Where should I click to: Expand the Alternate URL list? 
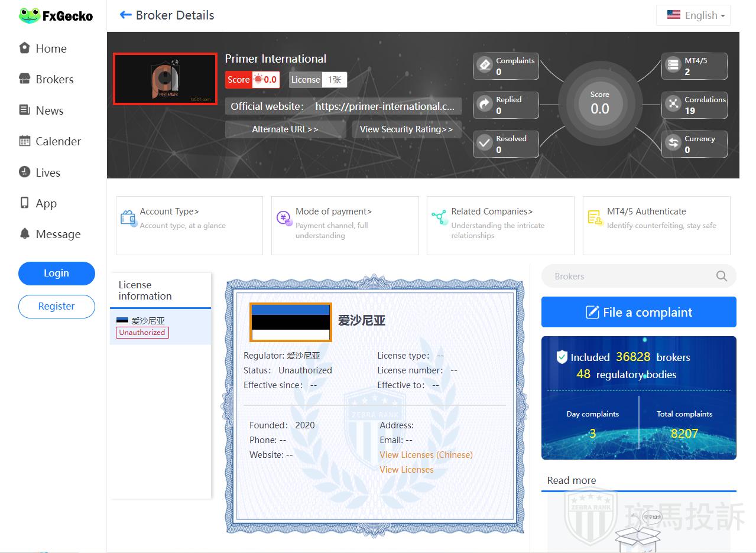pos(285,129)
